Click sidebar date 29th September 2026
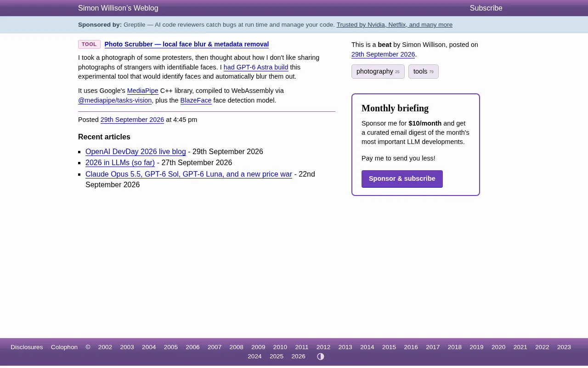This screenshot has width=588, height=368. pos(383,54)
